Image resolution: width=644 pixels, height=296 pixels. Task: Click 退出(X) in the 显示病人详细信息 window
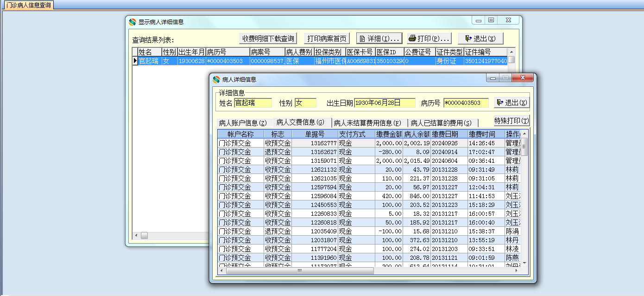click(x=480, y=39)
